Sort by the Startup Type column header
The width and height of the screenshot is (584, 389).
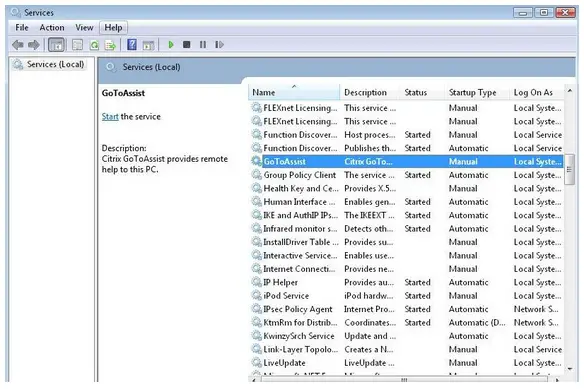point(477,92)
